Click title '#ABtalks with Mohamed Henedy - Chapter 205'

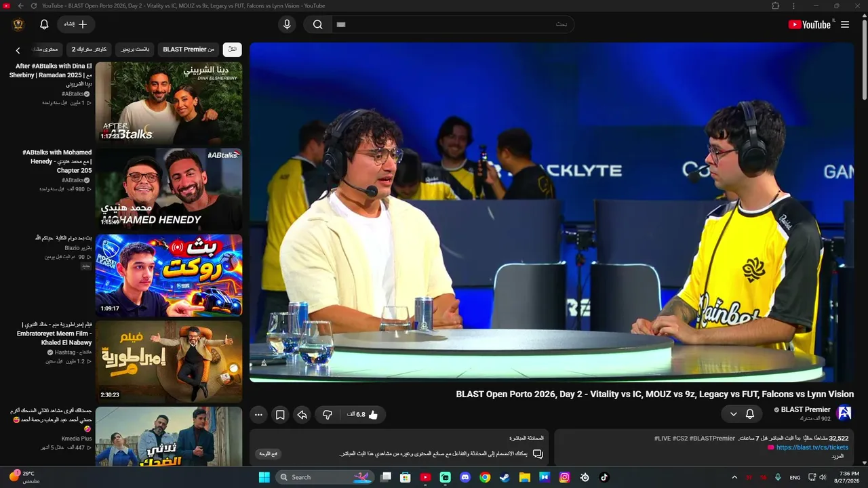click(x=57, y=161)
